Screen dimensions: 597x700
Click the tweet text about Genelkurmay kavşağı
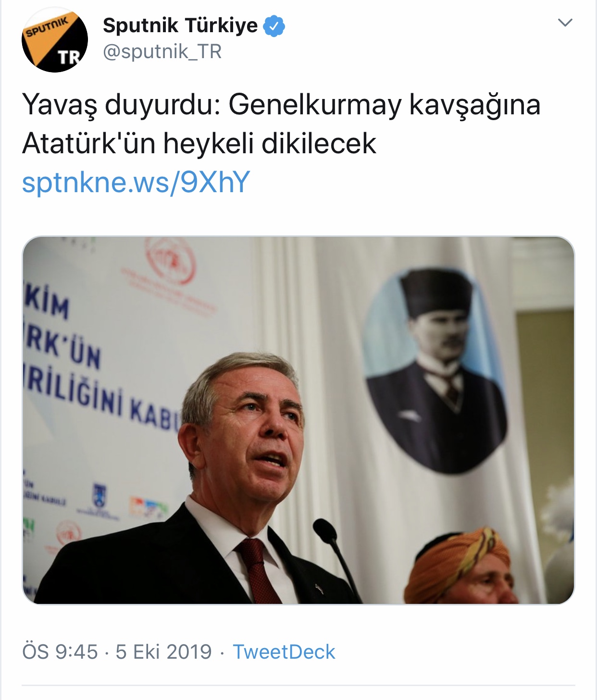[281, 124]
